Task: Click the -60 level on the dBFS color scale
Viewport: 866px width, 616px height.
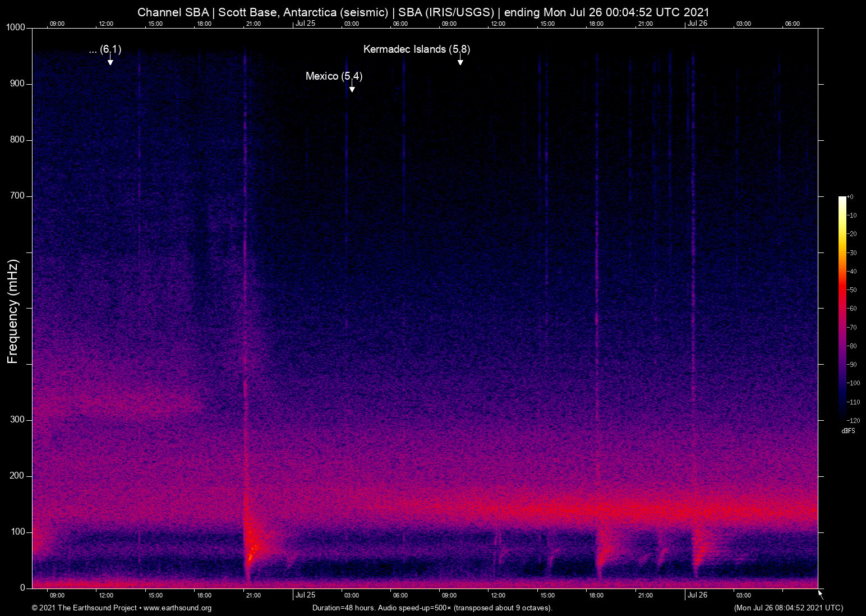Action: click(x=842, y=308)
